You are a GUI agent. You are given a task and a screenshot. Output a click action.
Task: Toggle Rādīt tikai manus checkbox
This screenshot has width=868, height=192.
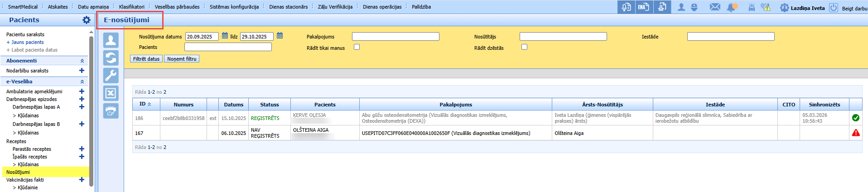click(357, 47)
